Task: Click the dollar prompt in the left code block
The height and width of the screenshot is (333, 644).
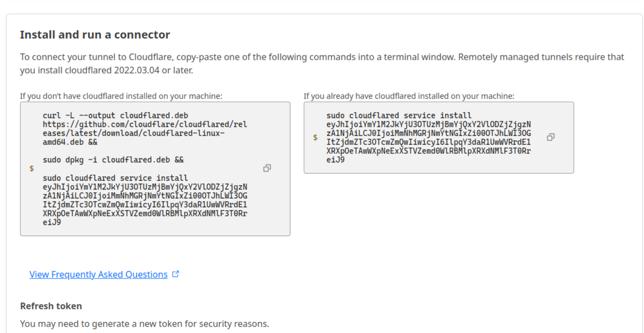Action: coord(31,168)
